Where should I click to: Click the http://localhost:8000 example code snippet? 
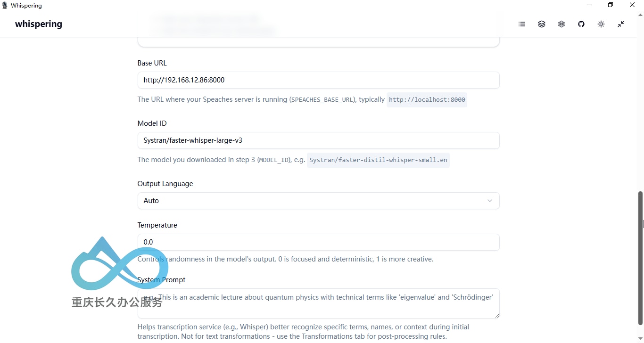(427, 100)
